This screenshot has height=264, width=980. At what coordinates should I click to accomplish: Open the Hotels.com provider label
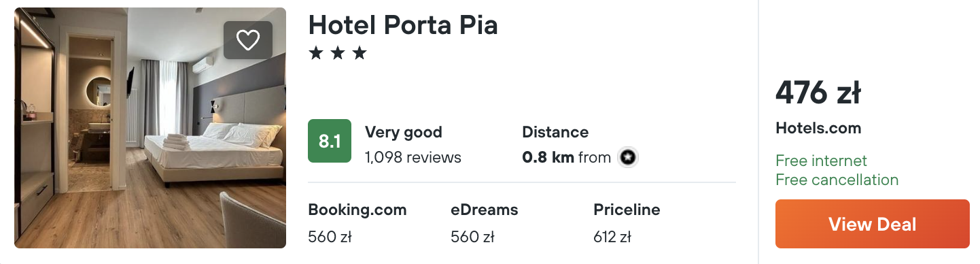click(818, 128)
